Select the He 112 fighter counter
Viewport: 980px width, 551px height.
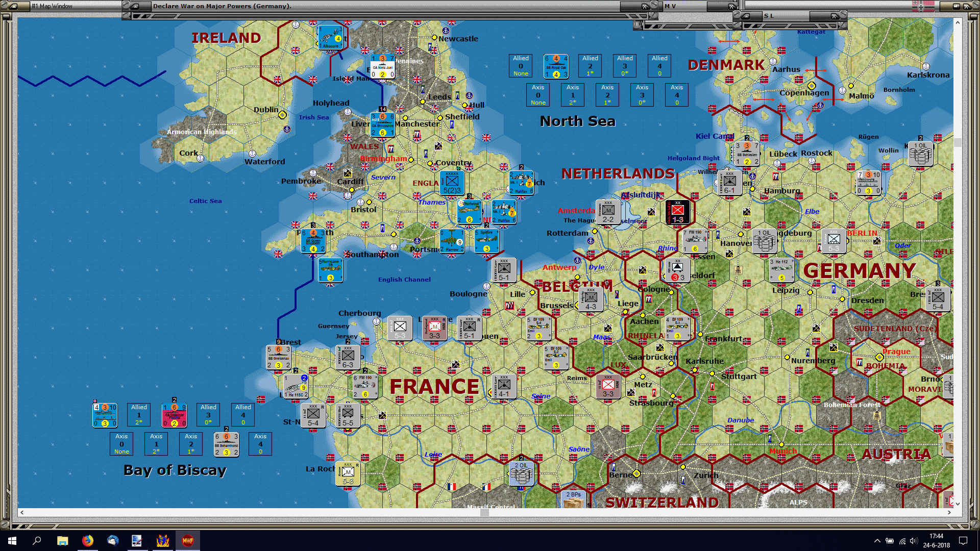tap(781, 270)
